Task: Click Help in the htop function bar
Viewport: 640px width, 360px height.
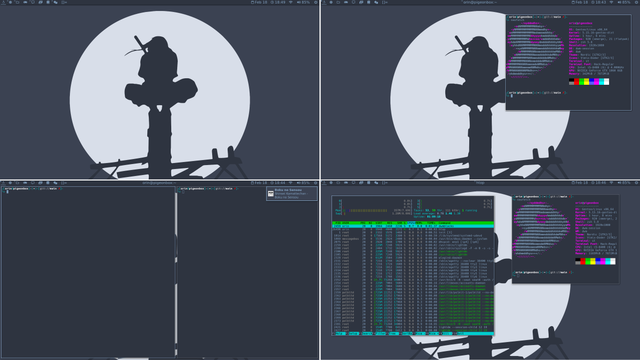Action: click(340, 333)
